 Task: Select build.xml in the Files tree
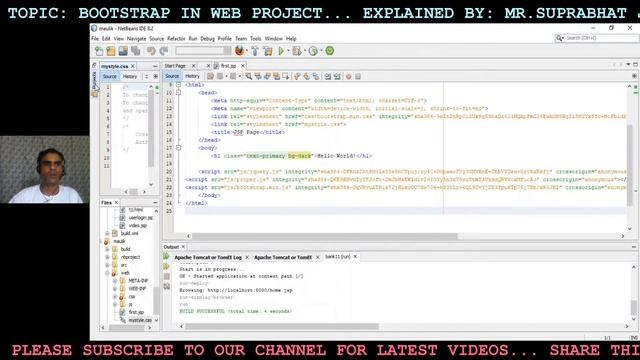pos(129,233)
